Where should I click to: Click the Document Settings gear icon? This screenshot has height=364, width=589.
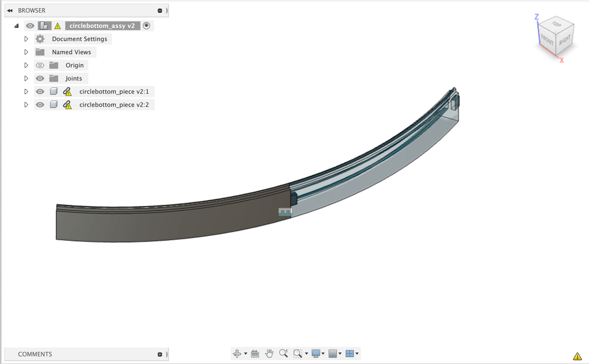[40, 39]
